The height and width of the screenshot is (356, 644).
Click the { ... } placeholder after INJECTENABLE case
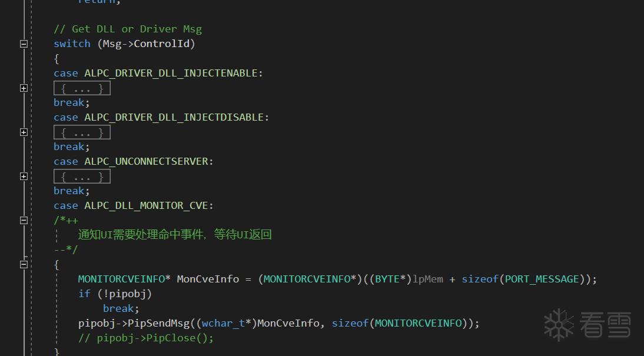click(82, 88)
